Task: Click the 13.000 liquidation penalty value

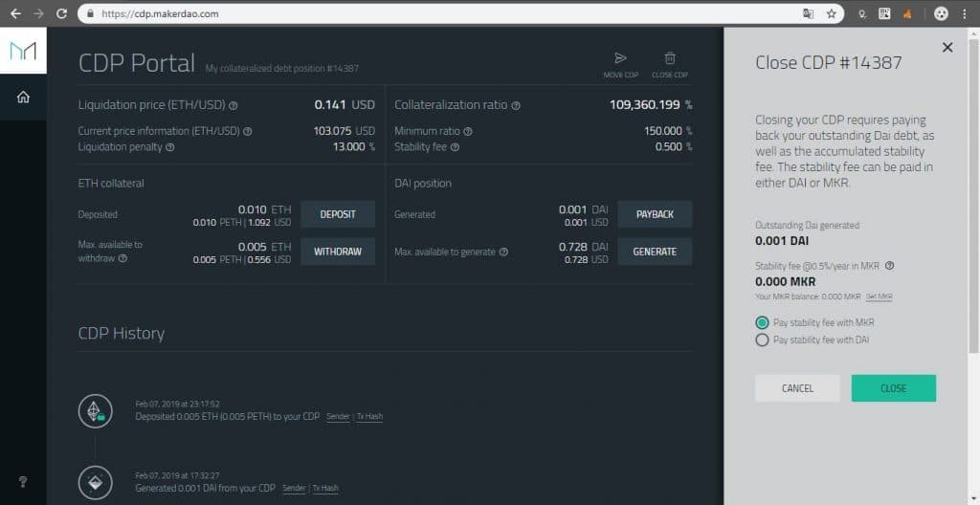Action: click(348, 147)
